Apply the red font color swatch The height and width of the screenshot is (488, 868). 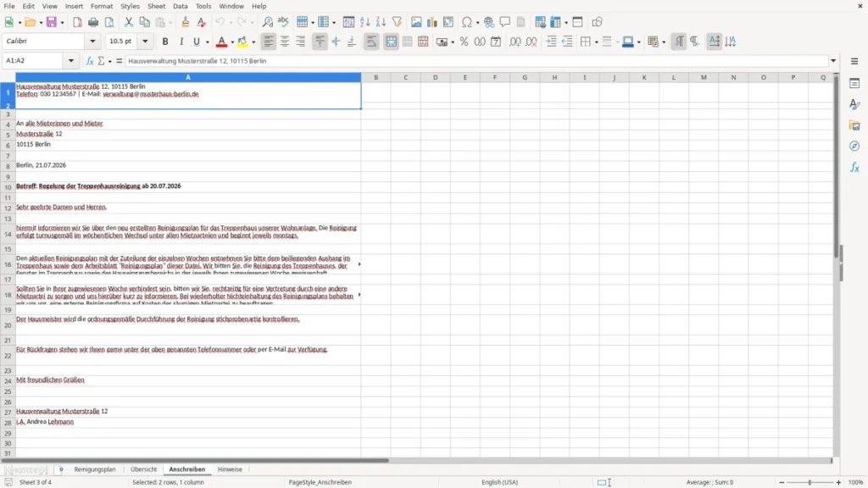[x=221, y=42]
